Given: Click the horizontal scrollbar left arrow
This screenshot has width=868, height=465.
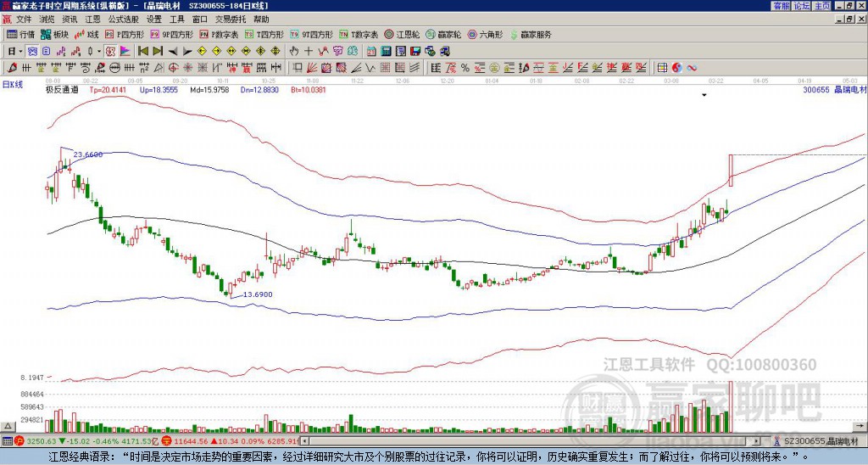Looking at the screenshot, I should click(305, 441).
